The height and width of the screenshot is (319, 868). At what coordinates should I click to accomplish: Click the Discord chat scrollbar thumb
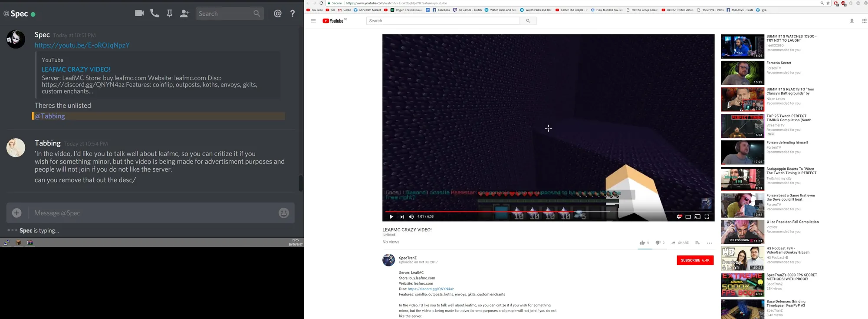300,183
